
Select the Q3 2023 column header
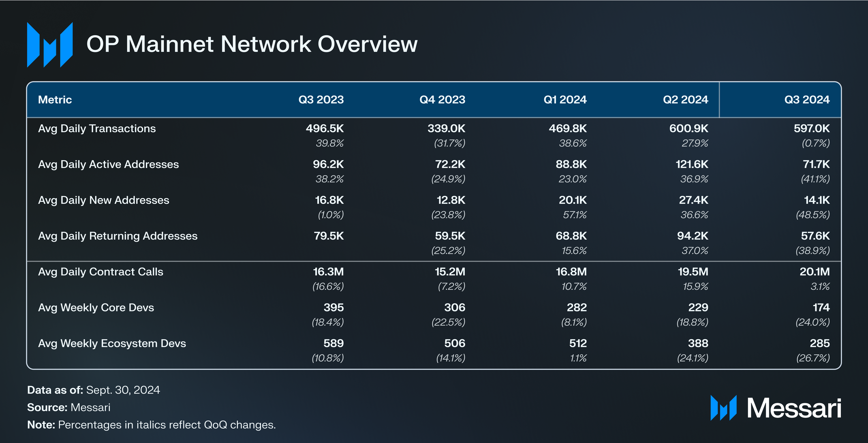pyautogui.click(x=321, y=100)
